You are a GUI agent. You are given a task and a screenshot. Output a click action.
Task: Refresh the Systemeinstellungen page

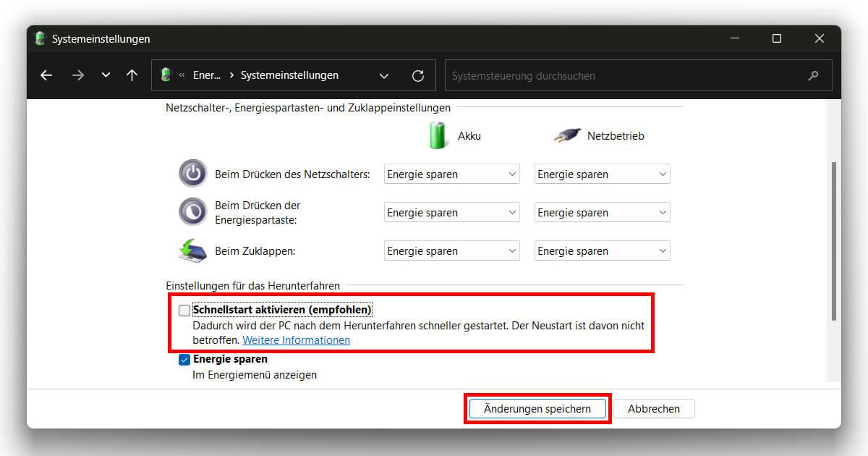tap(418, 75)
